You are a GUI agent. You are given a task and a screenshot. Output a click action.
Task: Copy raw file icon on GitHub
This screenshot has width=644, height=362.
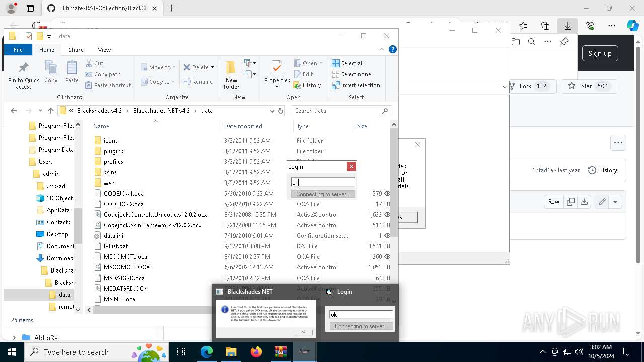(x=570, y=202)
